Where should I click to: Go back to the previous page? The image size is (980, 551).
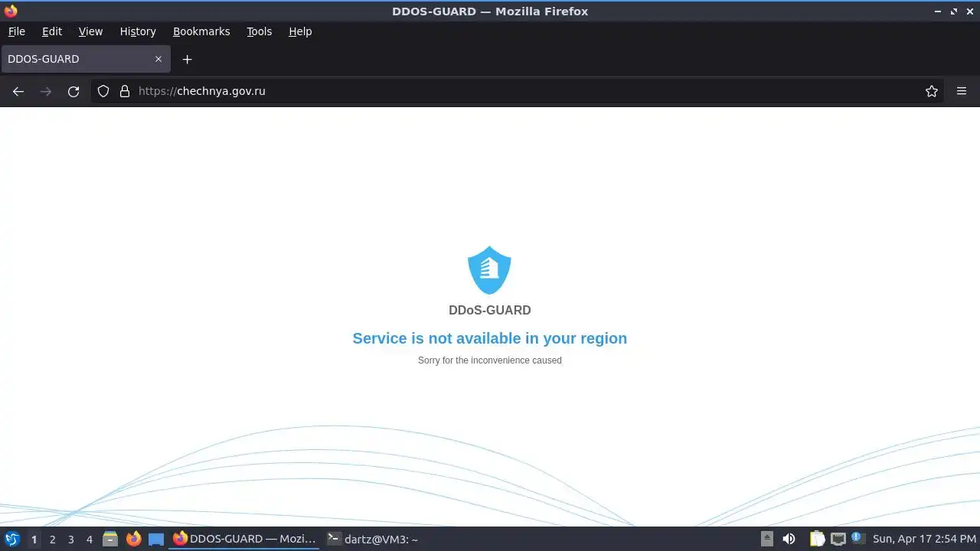[18, 91]
